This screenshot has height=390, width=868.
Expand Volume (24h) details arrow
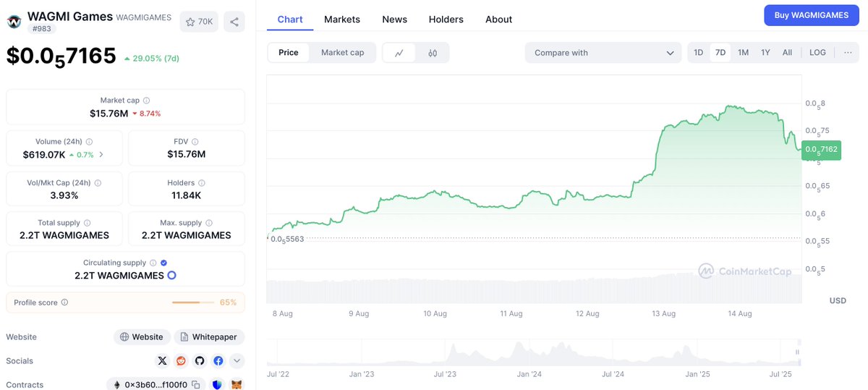101,155
